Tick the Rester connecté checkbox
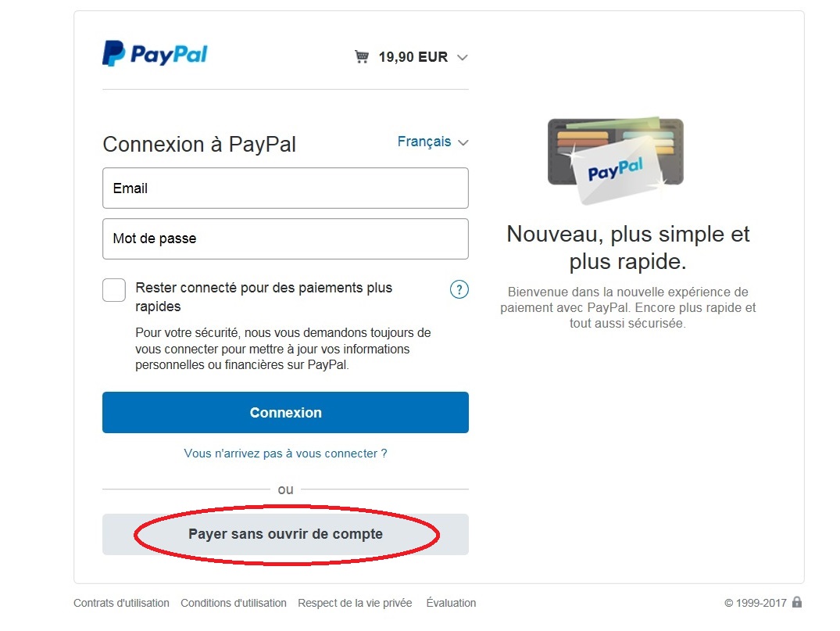 tap(114, 290)
